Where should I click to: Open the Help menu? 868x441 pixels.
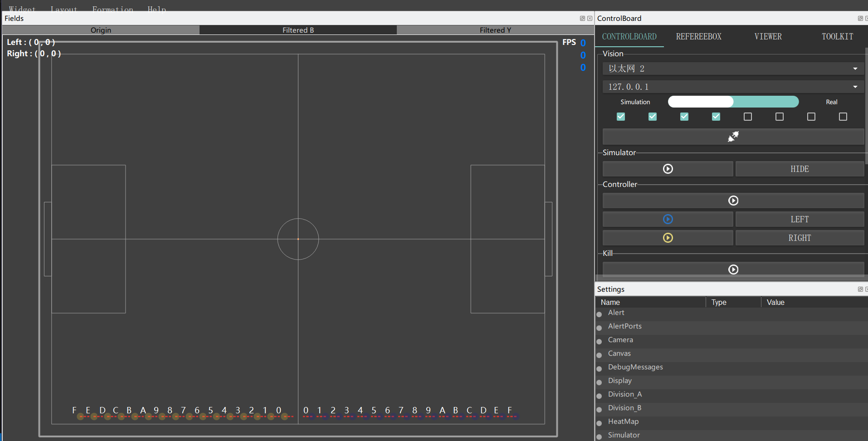click(x=156, y=9)
